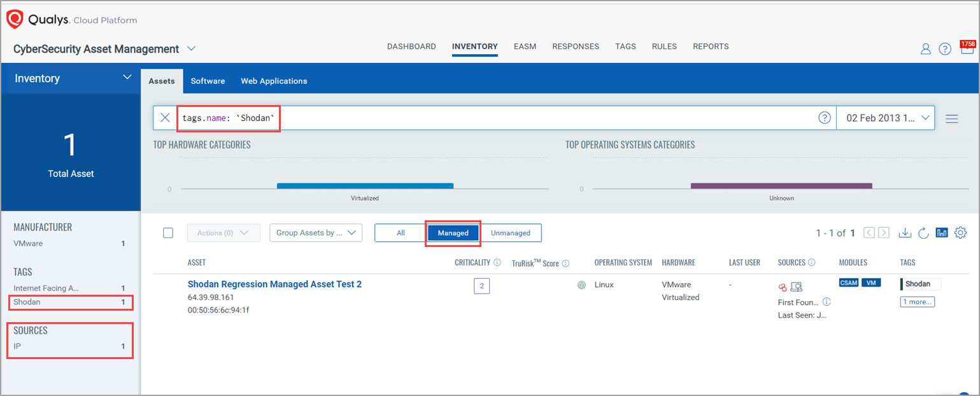Click the Shodan tag in the asset row
Image resolution: width=980 pixels, height=396 pixels.
[920, 284]
